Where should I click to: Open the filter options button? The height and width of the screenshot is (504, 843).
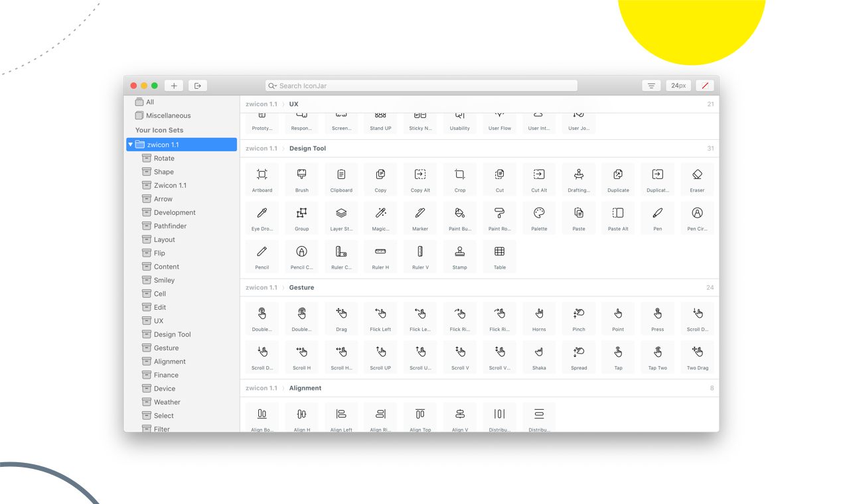651,86
